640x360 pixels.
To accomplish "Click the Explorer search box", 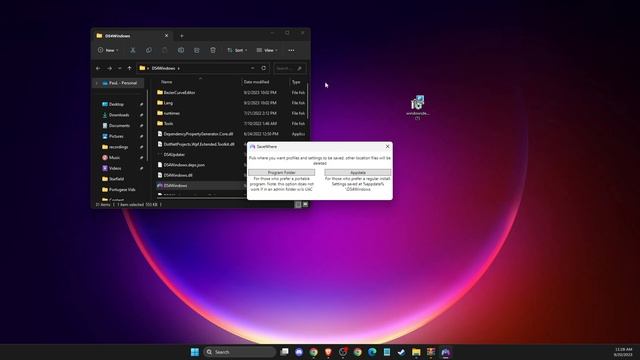I will (x=289, y=68).
